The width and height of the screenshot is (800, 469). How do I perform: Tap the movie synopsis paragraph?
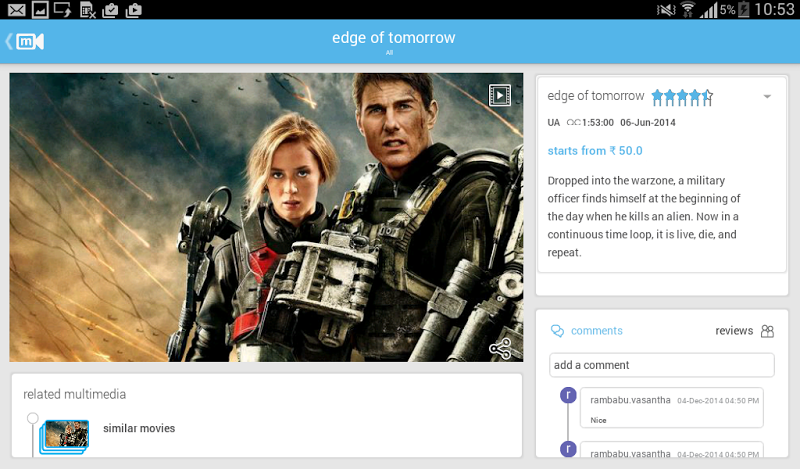tap(644, 216)
